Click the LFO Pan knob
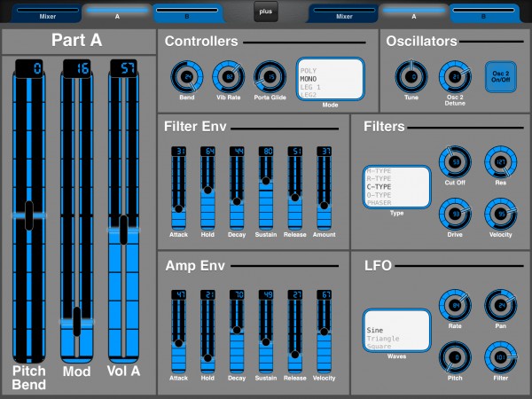The height and width of the screenshot is (399, 532). click(501, 305)
